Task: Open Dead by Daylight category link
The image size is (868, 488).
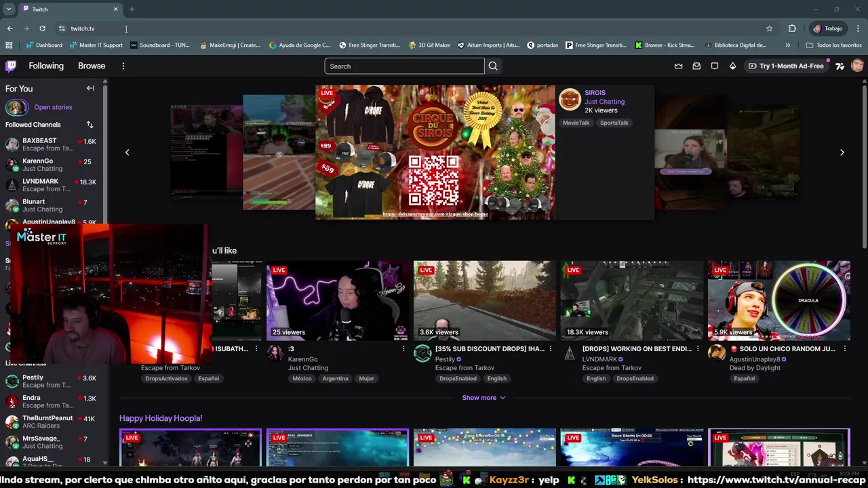Action: click(x=755, y=368)
